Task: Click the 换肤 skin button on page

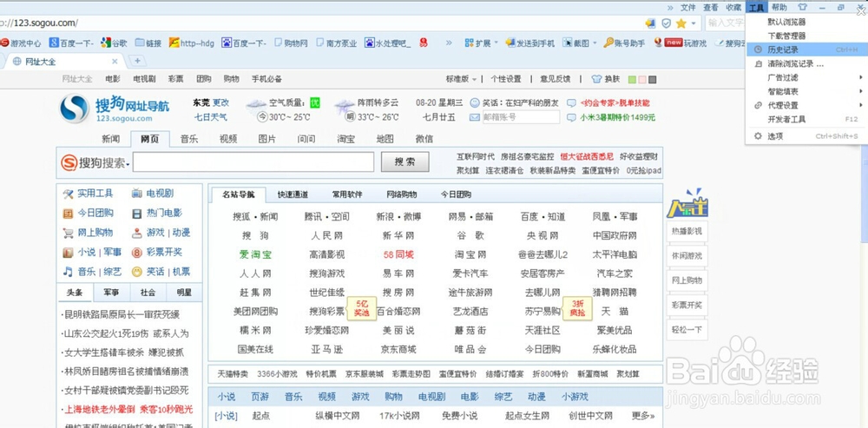Action: click(606, 79)
